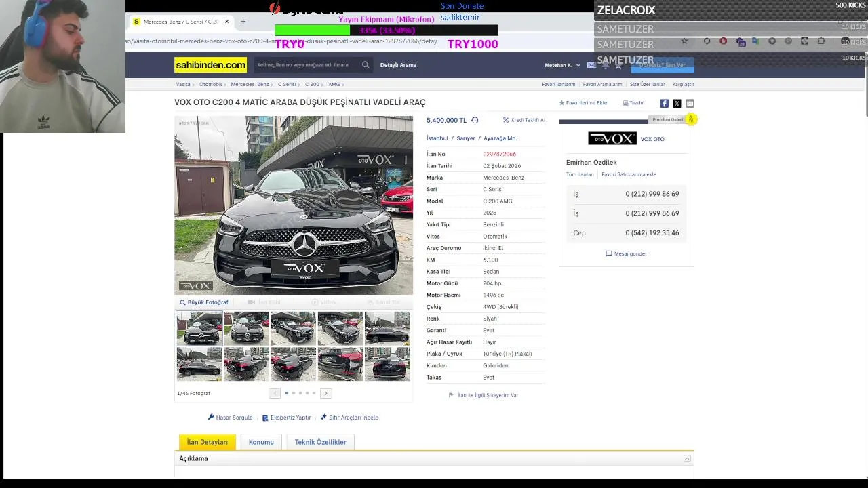Viewport: 868px width, 488px height.
Task: Click the search magnifier icon in header
Action: click(366, 65)
